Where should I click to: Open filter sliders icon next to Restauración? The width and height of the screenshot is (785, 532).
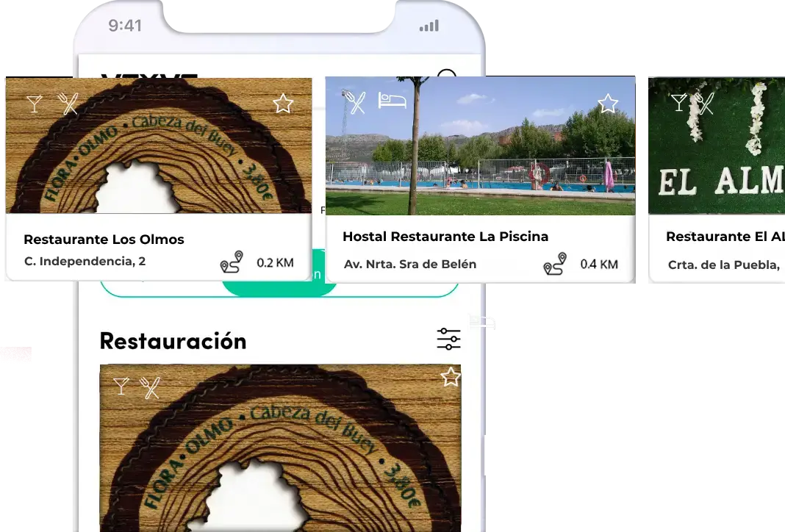coord(448,339)
